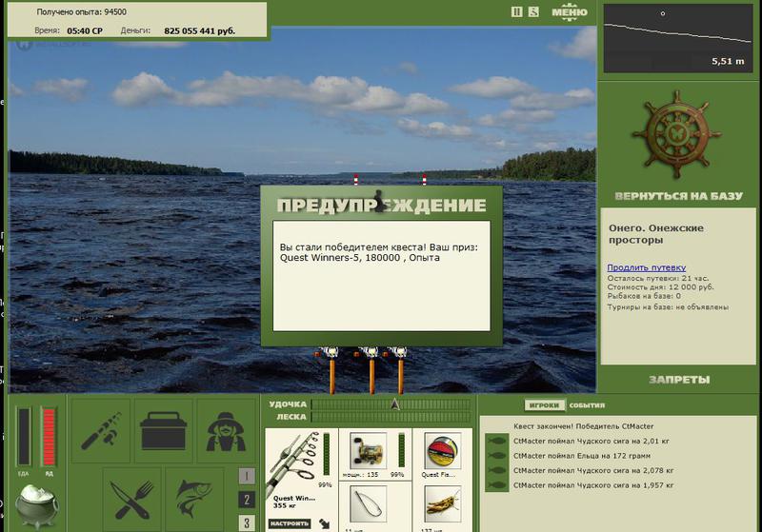This screenshot has height=532, width=762.
Task: Click the ПРЕДУПРЕЖДЕНИЕ dialog title
Action: point(382,206)
